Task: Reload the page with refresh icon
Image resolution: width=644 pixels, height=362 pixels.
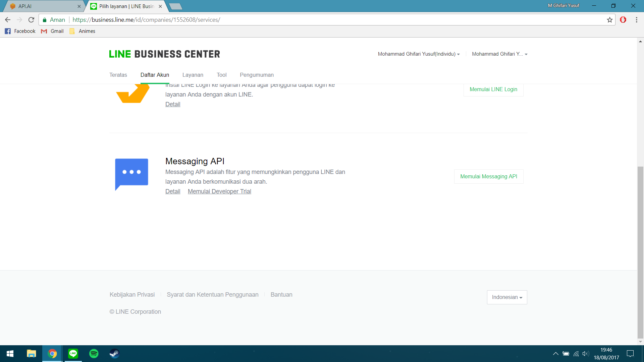Action: click(31, 20)
